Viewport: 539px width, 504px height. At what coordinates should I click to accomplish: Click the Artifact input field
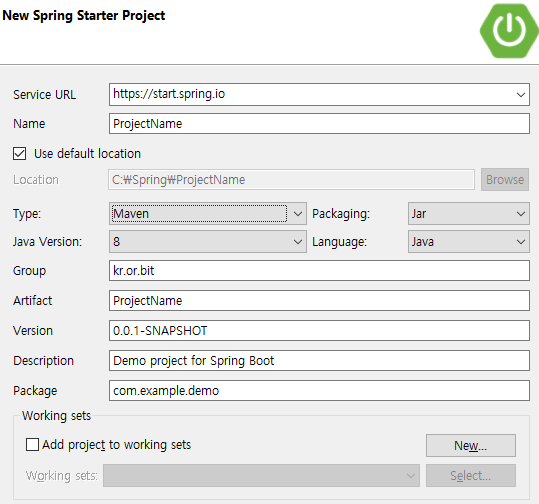(319, 300)
